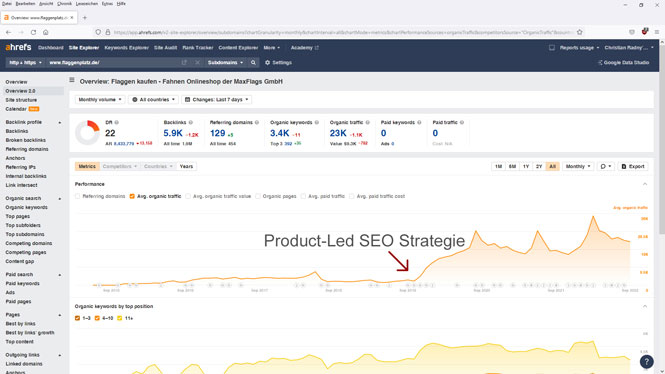Click the info icon next to Organic traffic

pyautogui.click(x=368, y=123)
